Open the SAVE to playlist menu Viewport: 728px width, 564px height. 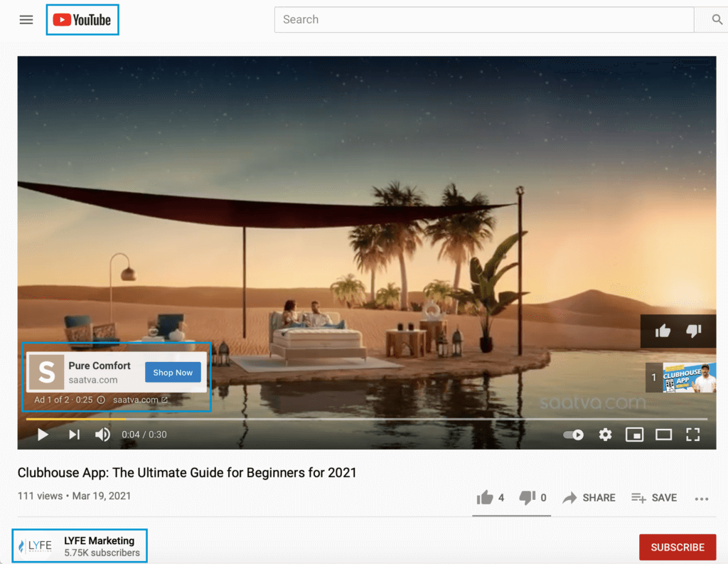[654, 498]
